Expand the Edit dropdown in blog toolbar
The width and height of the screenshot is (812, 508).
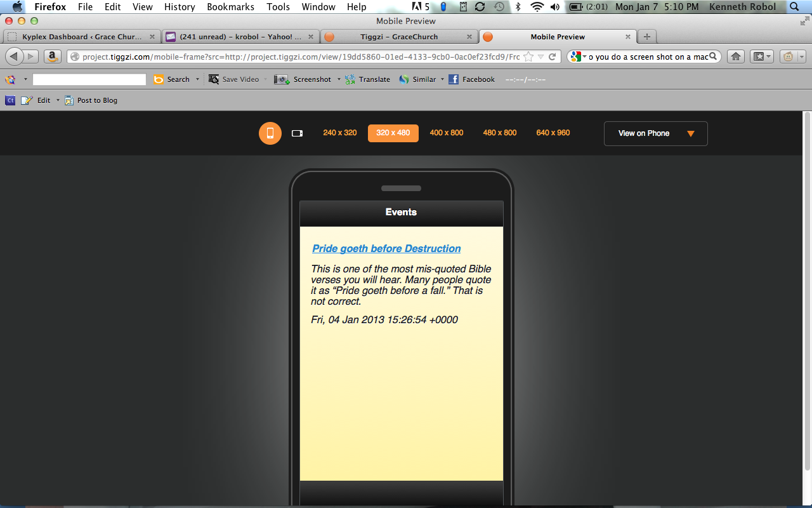(58, 100)
